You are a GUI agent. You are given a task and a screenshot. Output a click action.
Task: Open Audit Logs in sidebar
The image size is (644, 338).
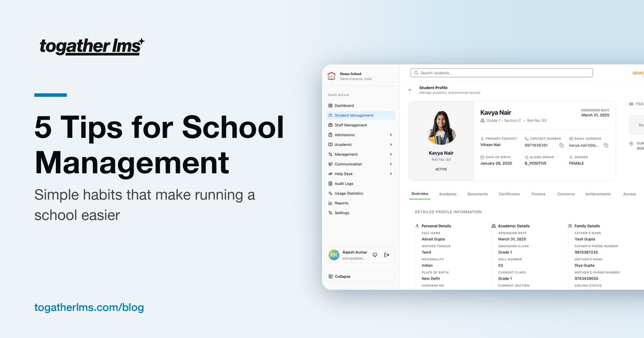tap(361, 183)
